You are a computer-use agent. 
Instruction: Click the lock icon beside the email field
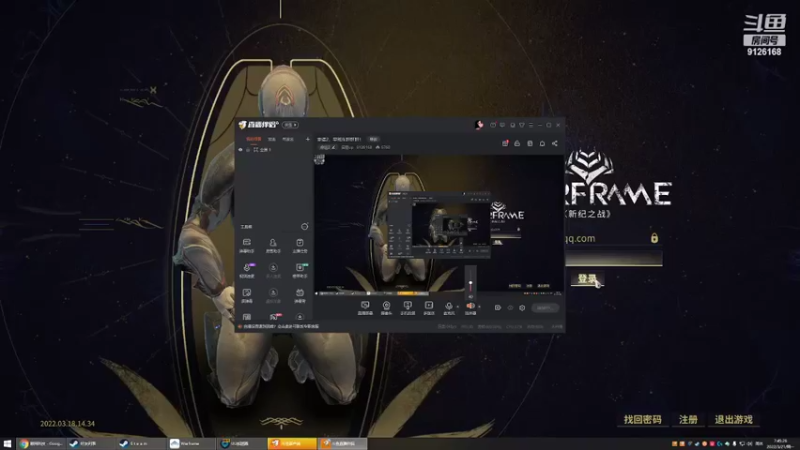pos(654,238)
